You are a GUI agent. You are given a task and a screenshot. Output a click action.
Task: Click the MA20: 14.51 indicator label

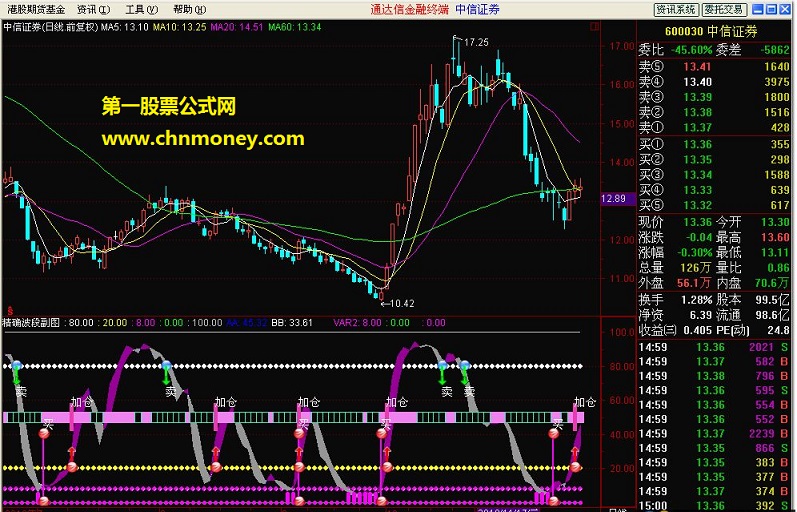(x=237, y=27)
